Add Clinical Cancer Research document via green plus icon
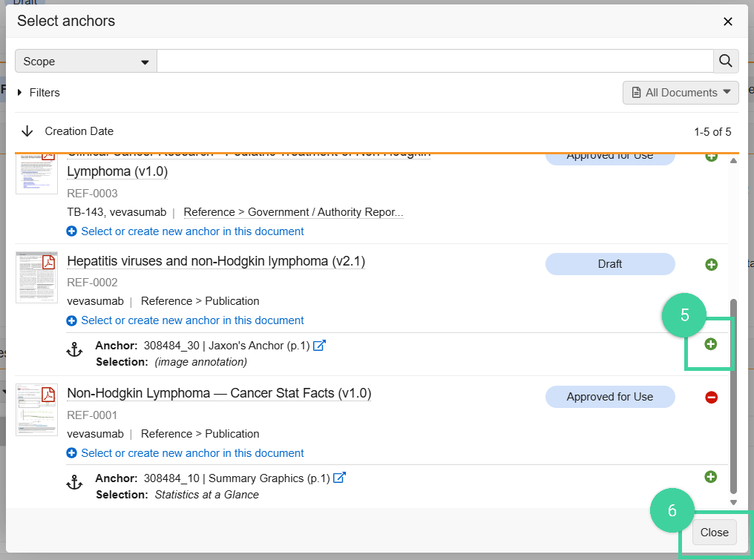754x560 pixels. (711, 156)
